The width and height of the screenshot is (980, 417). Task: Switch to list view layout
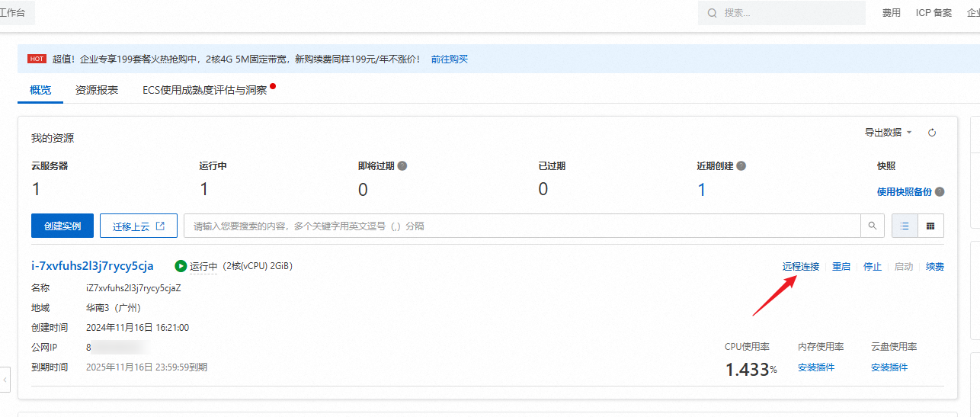pos(905,226)
